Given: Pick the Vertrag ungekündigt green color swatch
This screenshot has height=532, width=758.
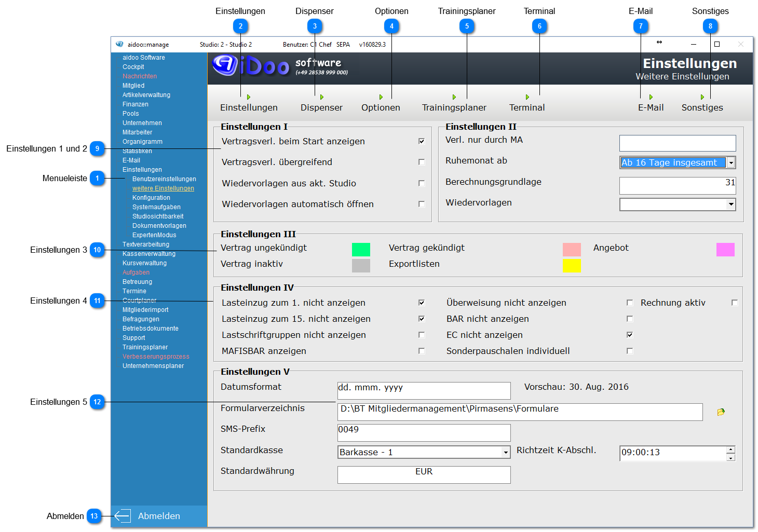Looking at the screenshot, I should pos(361,250).
